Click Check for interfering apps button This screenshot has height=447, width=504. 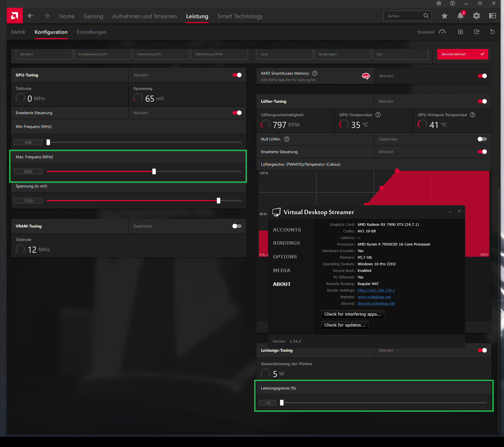point(353,314)
